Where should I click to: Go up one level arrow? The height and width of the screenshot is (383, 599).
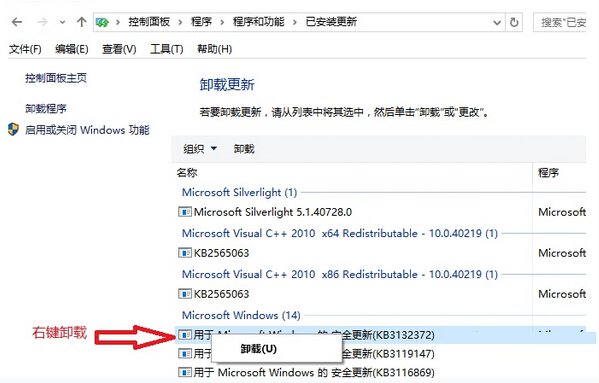[81, 22]
